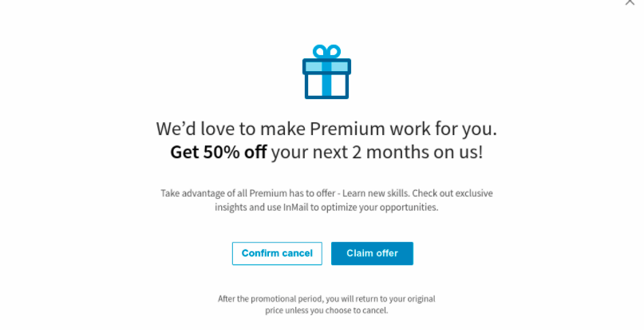Click "price unless you choose to cancel" line
644x330 pixels.
pyautogui.click(x=326, y=310)
